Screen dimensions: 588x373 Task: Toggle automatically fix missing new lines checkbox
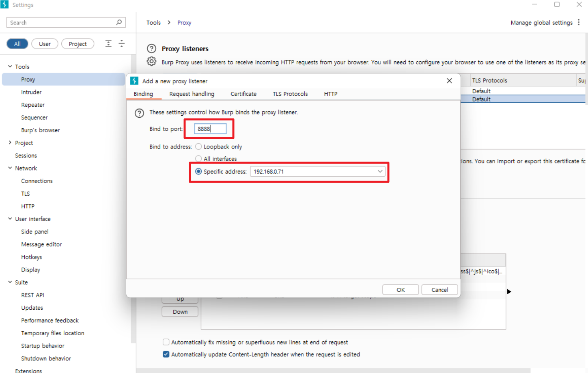[x=166, y=342]
